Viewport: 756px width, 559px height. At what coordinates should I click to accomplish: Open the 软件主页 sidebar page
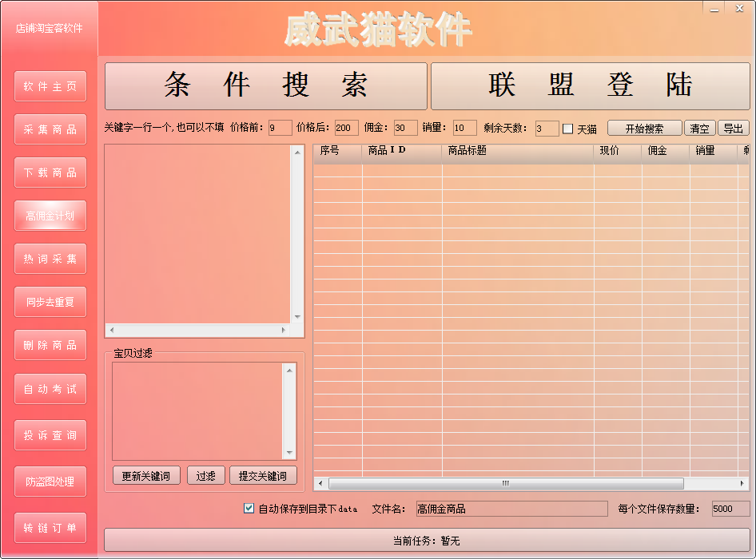tap(50, 86)
